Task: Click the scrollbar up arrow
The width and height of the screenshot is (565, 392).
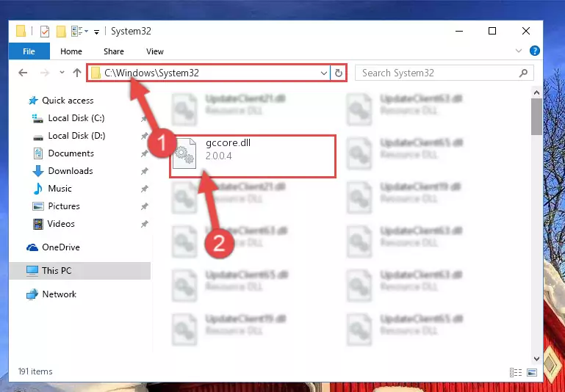Action: [x=536, y=93]
